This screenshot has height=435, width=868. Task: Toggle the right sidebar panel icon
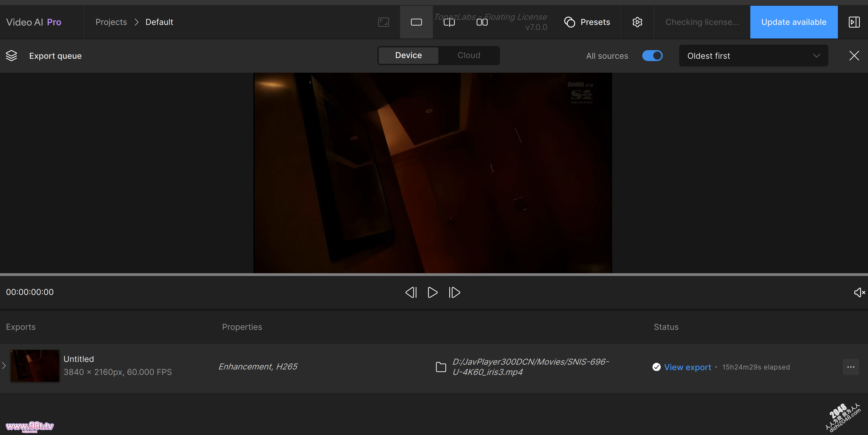854,22
